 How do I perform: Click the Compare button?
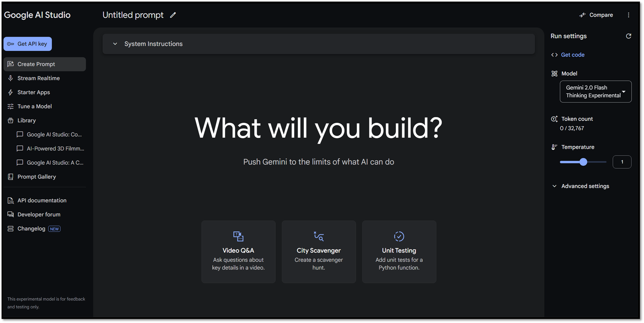[x=596, y=15]
